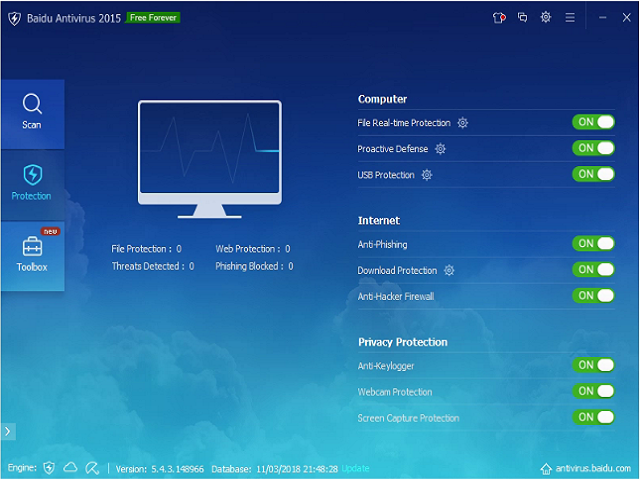
Task: Open the skin changer shirt icon
Action: (499, 18)
